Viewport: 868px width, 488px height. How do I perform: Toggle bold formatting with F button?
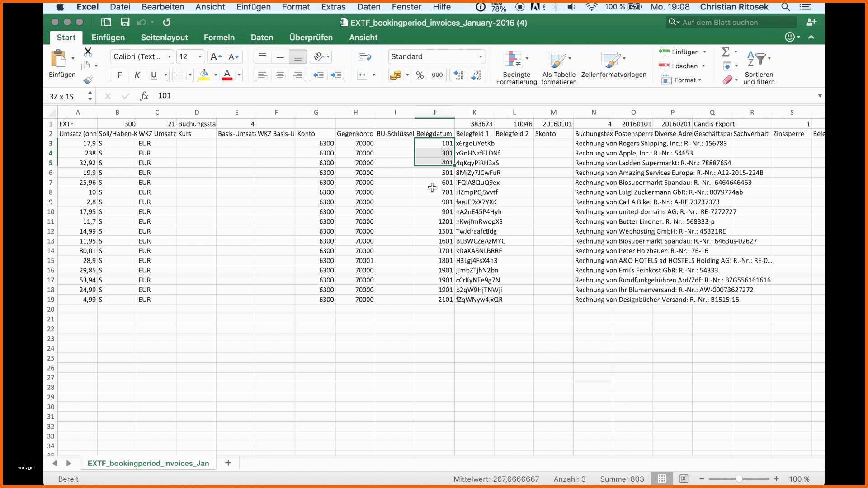tap(119, 75)
